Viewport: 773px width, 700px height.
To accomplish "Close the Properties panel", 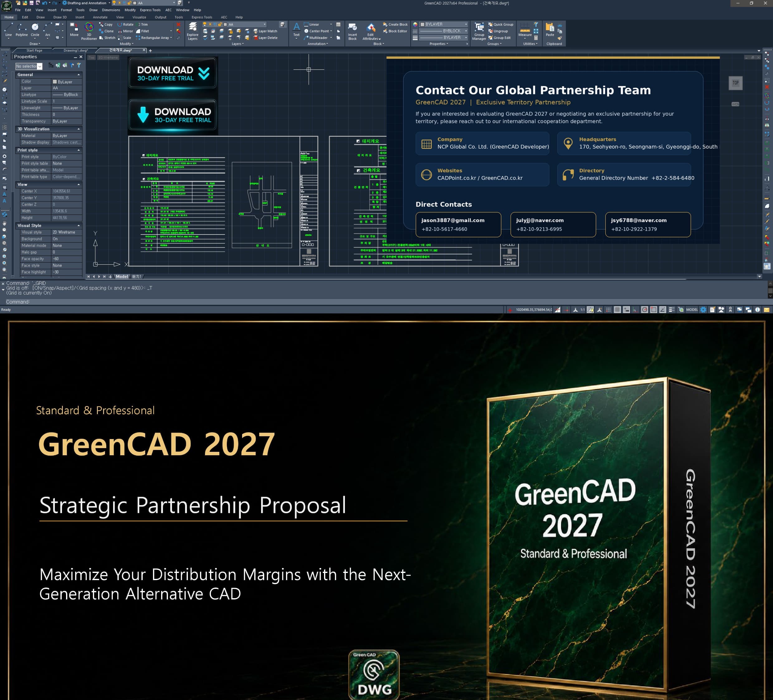I will [81, 57].
